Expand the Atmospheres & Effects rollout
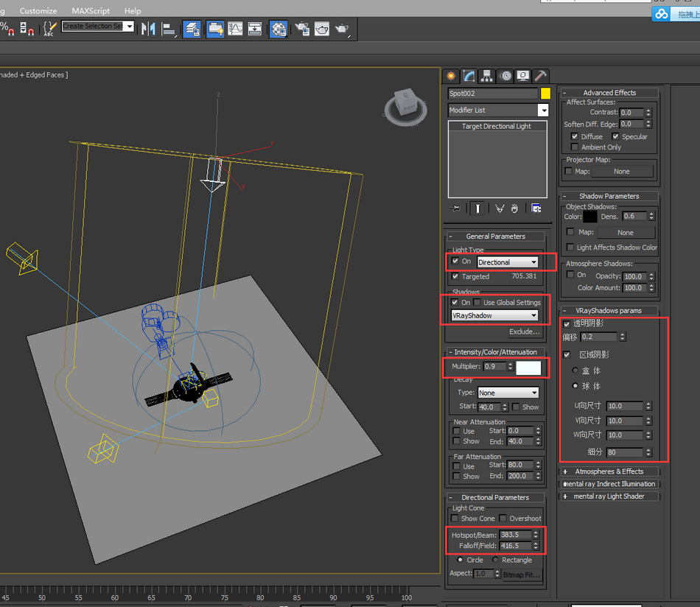Screen dimensions: 700x607 coord(609,471)
